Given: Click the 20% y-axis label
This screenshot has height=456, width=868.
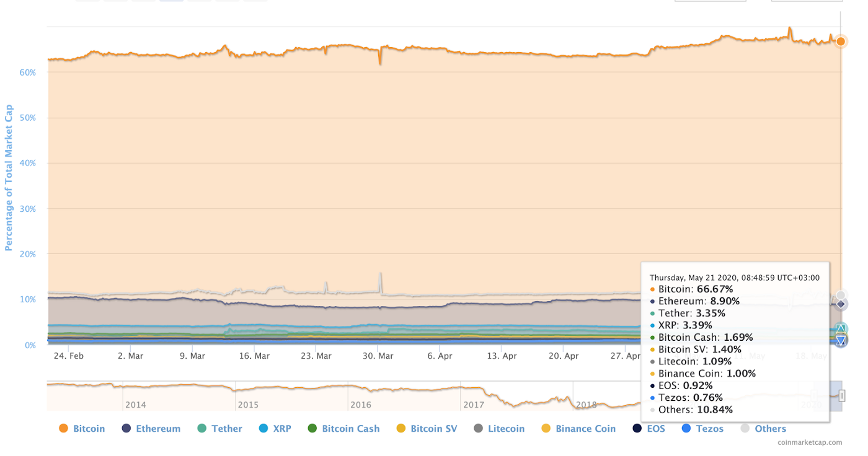Looking at the screenshot, I should (x=28, y=254).
